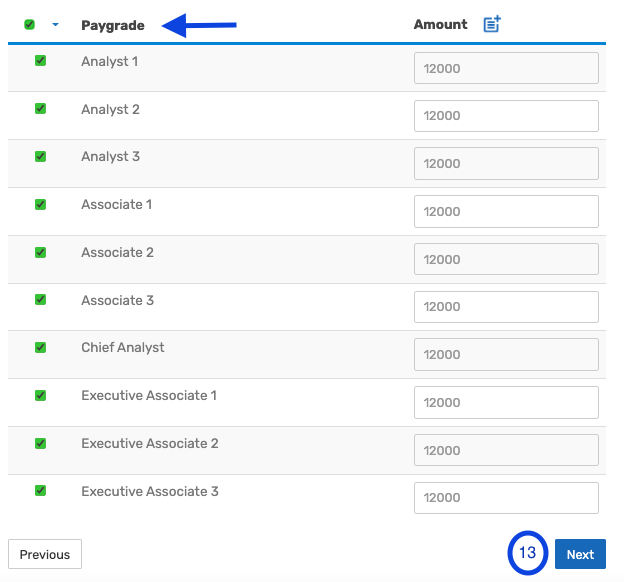Click the Next button
This screenshot has height=582, width=624.
point(580,554)
